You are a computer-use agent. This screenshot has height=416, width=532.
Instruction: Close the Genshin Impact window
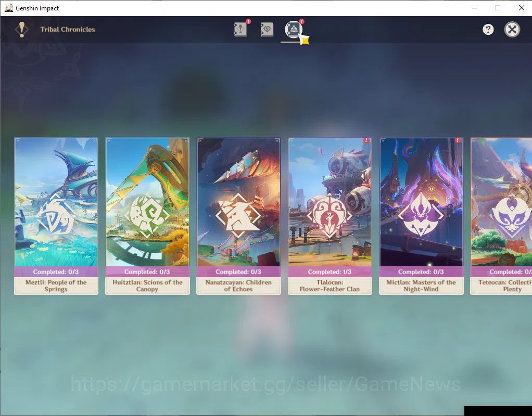point(522,8)
